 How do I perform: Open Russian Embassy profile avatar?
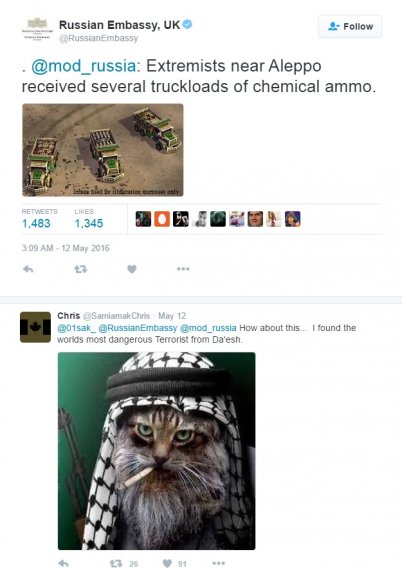tap(37, 29)
